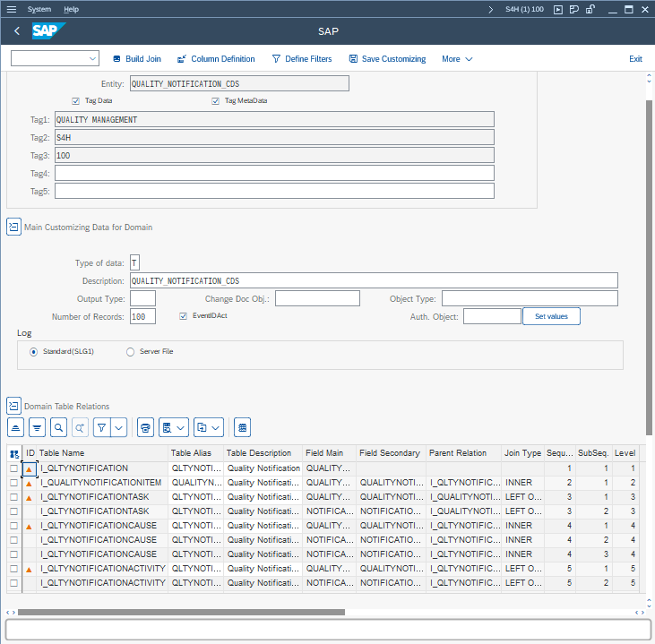Click the find magnifier icon in table toolbar

[58, 427]
